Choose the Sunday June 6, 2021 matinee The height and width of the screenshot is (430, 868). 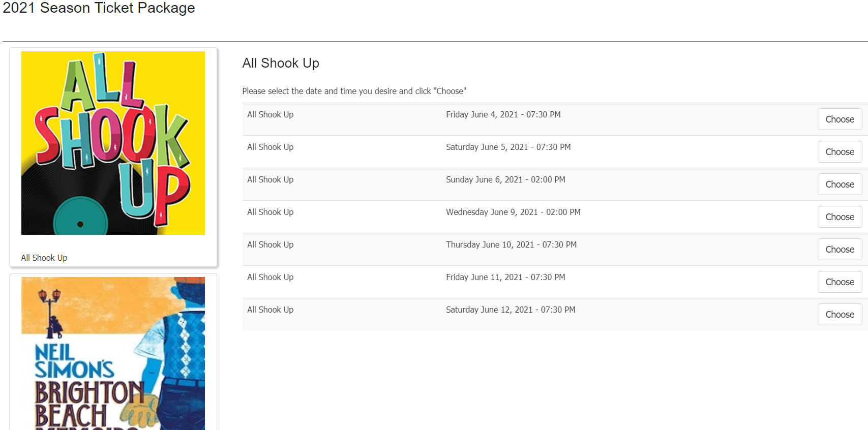point(840,185)
